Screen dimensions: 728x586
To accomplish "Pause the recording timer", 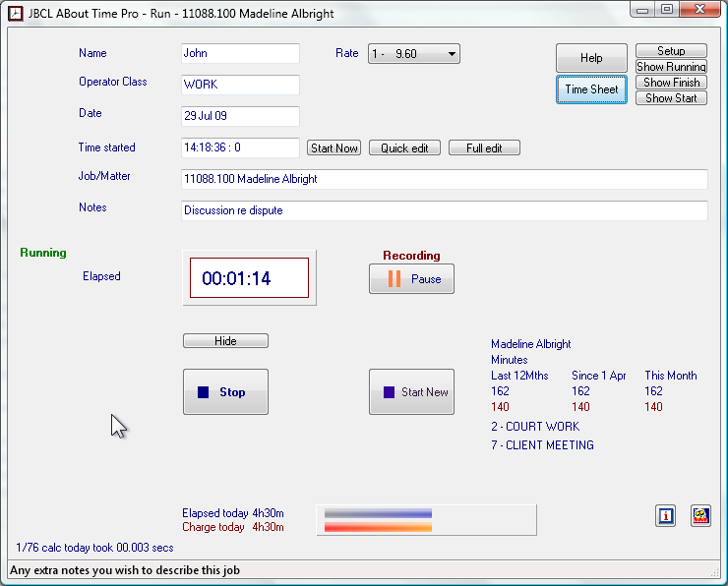I will click(411, 279).
